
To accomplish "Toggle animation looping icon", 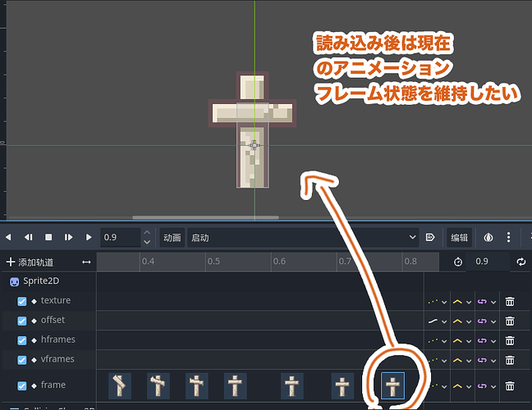I will point(521,262).
